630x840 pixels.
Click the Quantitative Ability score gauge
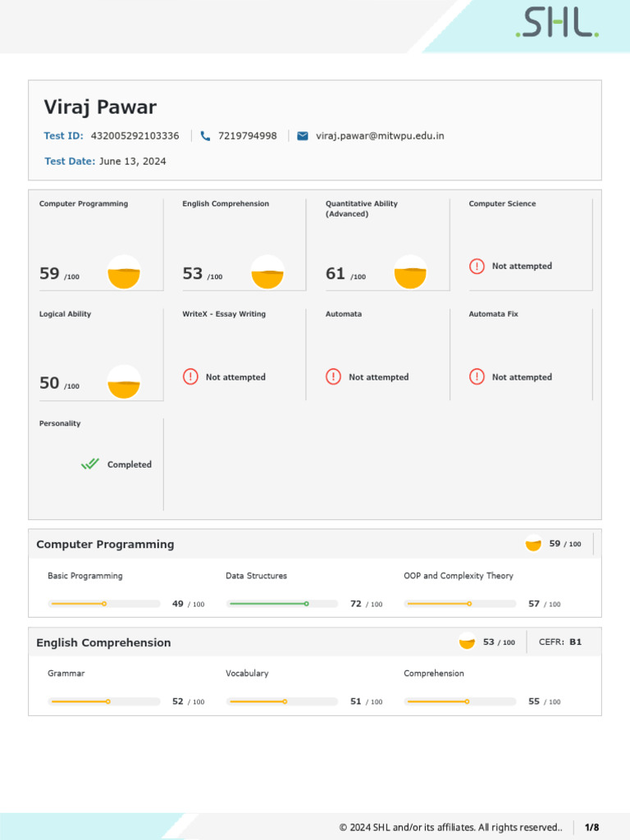(410, 272)
